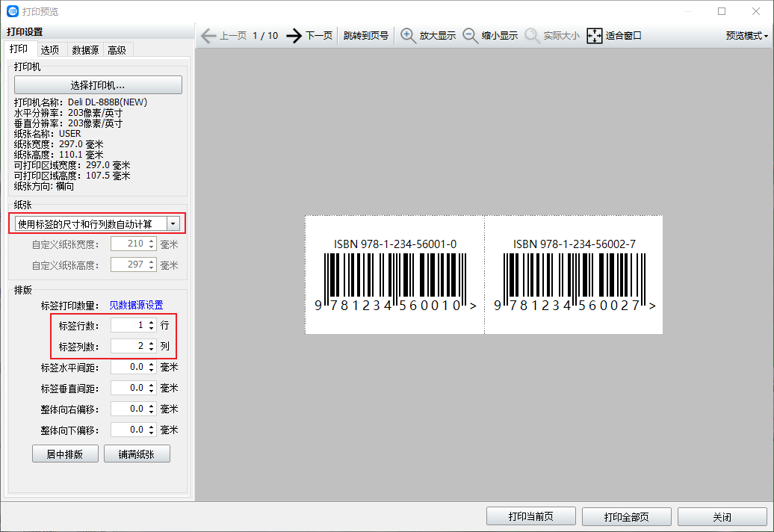Click 打印全部页 button
The image size is (774, 532).
[x=626, y=516]
